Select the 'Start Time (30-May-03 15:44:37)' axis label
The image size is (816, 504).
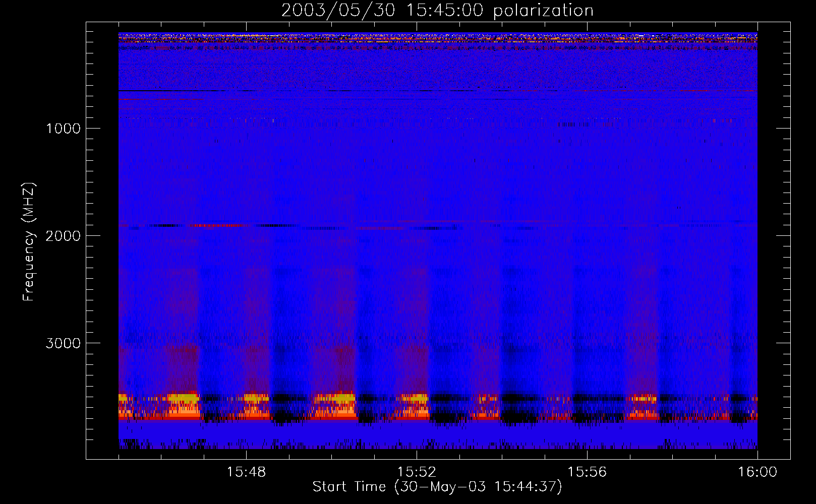pyautogui.click(x=437, y=487)
